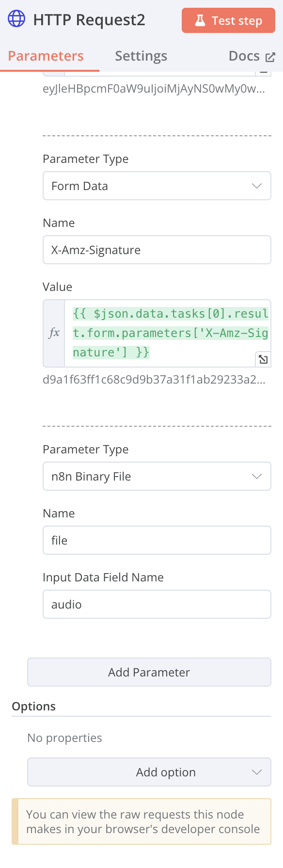
Task: Click the file name input field
Action: coord(157,540)
